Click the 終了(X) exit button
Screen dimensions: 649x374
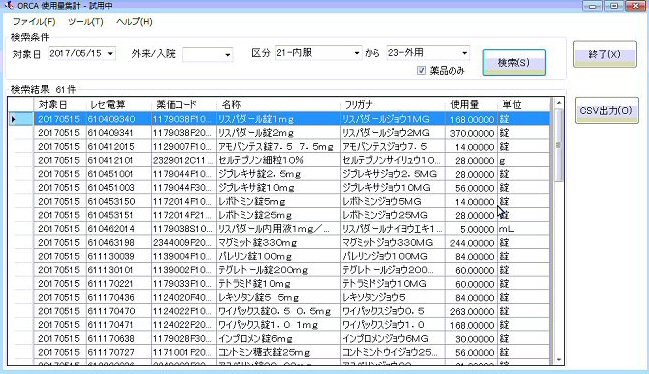[604, 54]
